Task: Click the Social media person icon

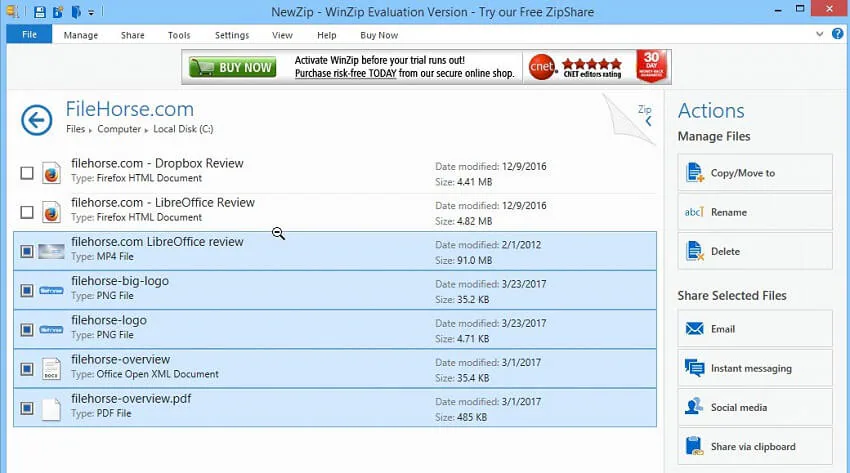Action: [694, 406]
